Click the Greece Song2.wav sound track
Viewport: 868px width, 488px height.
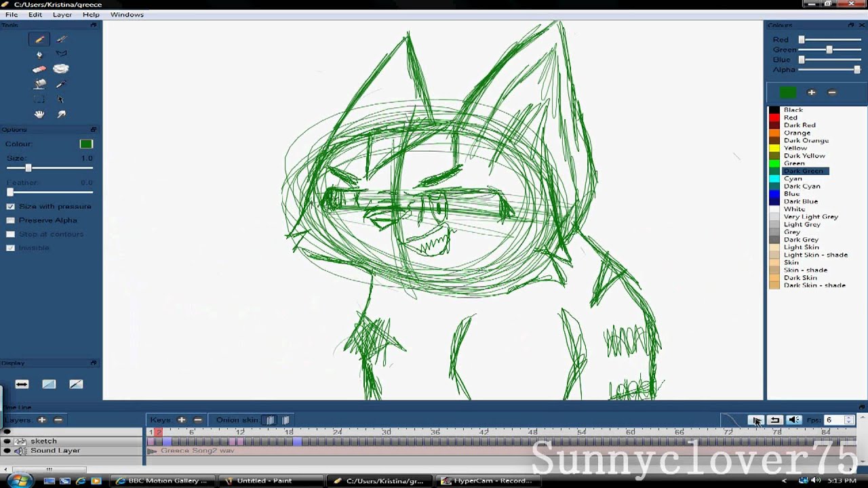[197, 451]
